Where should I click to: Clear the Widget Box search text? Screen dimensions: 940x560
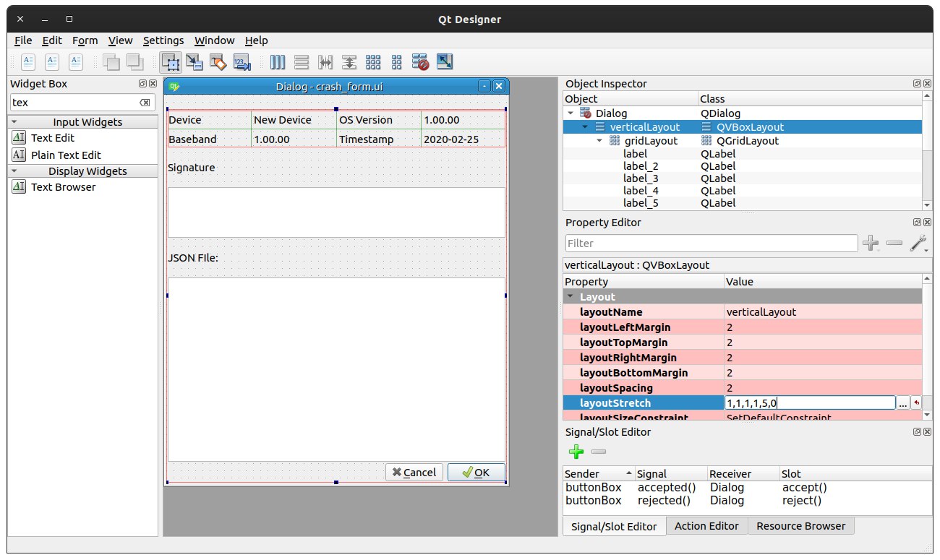pos(145,103)
